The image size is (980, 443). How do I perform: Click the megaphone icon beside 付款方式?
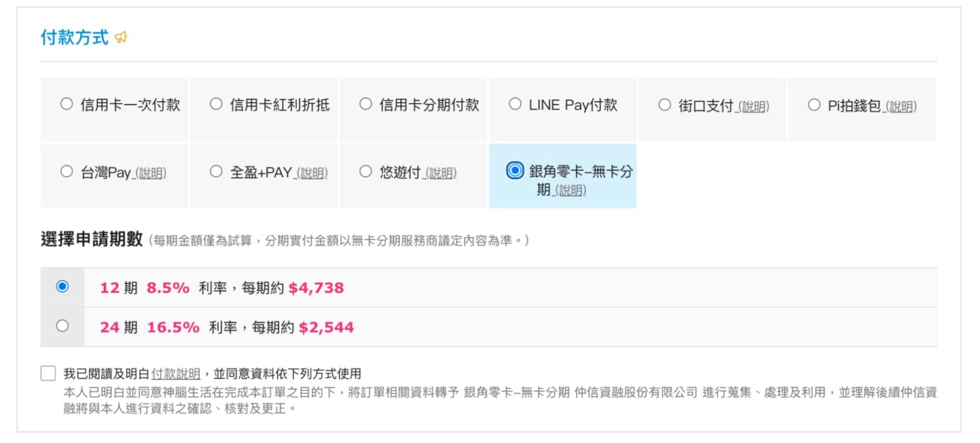[x=122, y=37]
